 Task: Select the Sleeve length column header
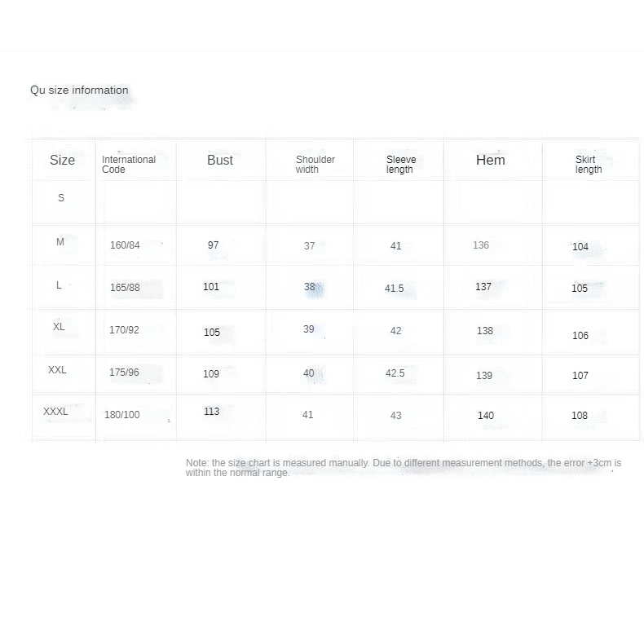coord(400,165)
